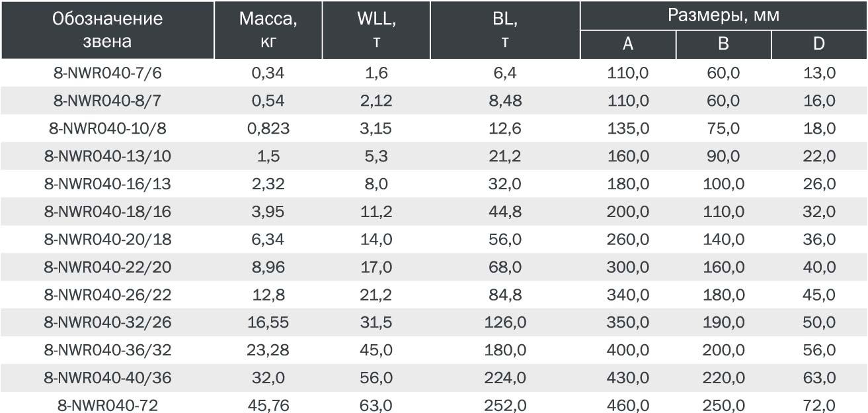Click the 8-NWR040-10/8 row label
This screenshot has width=868, height=413.
pos(108,128)
